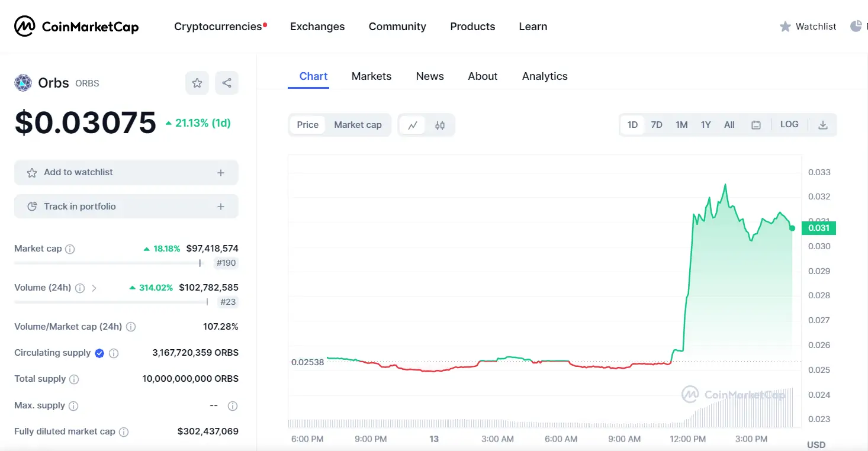
Task: Click the 10,000,000,000 ORBS total supply value
Action: (x=191, y=379)
